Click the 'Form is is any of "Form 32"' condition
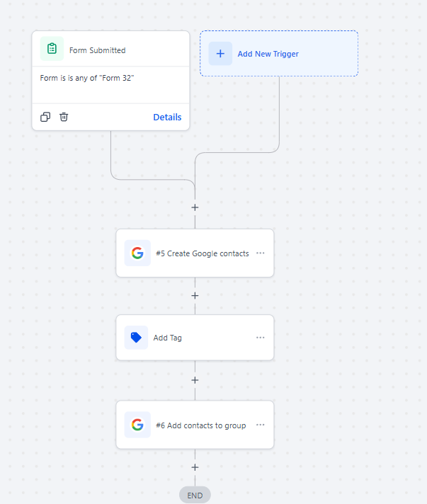 pos(87,78)
